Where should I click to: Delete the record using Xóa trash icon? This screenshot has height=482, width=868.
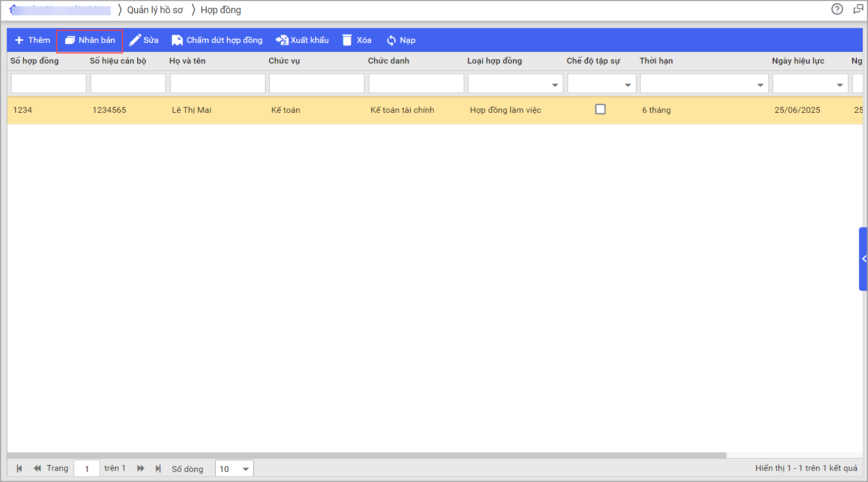pos(347,40)
